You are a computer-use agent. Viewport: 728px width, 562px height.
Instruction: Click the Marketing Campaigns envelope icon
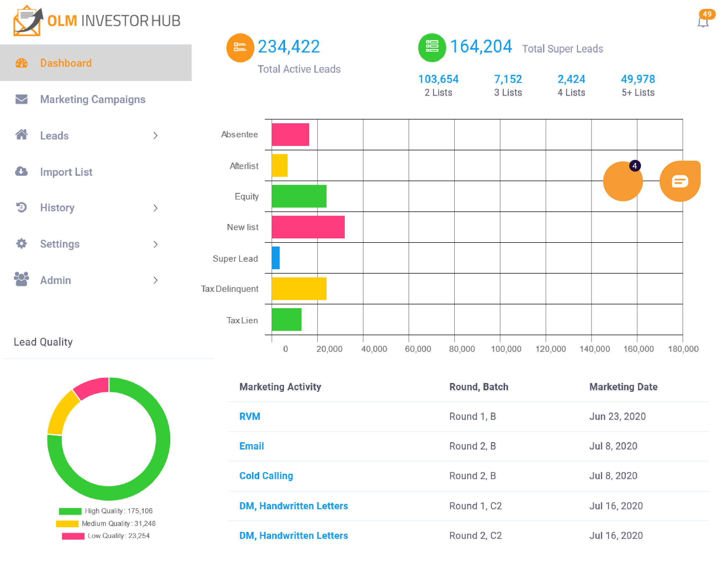coord(22,99)
